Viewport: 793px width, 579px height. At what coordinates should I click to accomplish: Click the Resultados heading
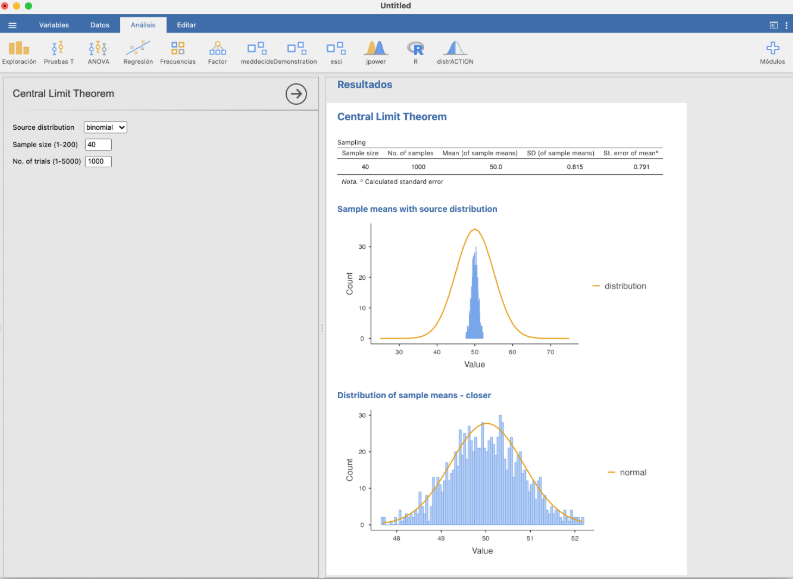365,84
